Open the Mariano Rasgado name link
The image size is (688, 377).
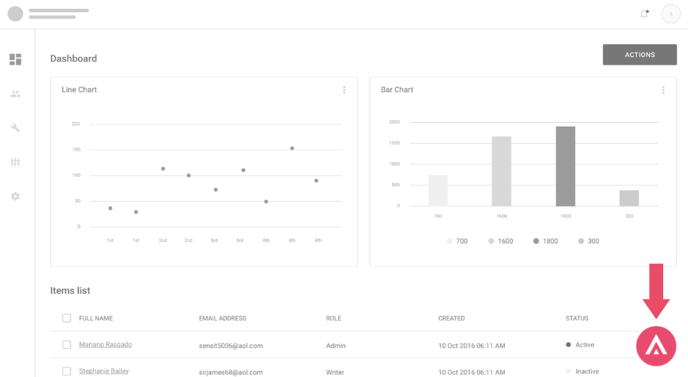click(105, 345)
